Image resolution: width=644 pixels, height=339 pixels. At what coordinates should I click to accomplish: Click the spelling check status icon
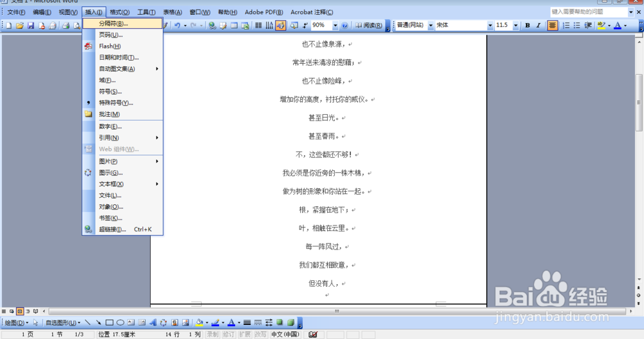click(313, 334)
